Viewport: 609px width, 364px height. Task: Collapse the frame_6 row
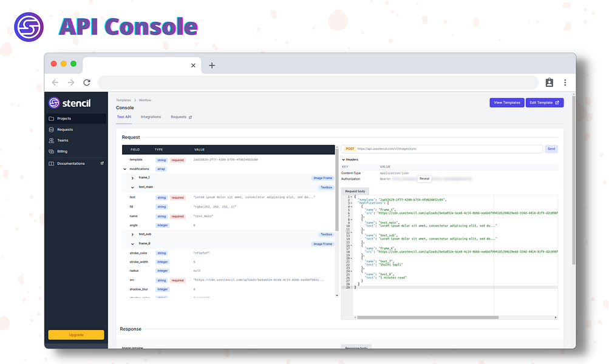click(132, 244)
